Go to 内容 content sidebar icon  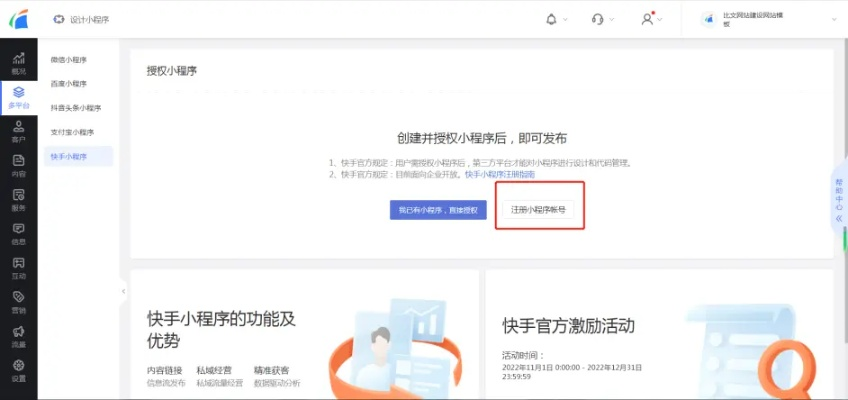click(18, 165)
